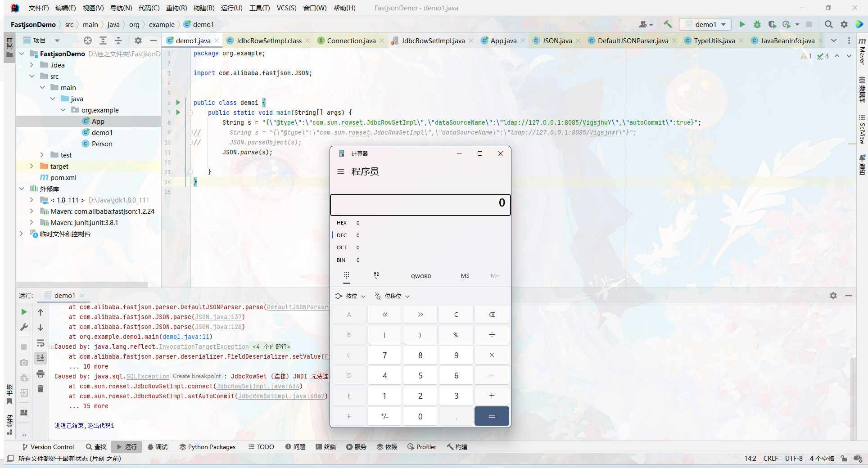Open Run panel settings gear
Viewport: 868px width, 468px height.
pos(833,296)
